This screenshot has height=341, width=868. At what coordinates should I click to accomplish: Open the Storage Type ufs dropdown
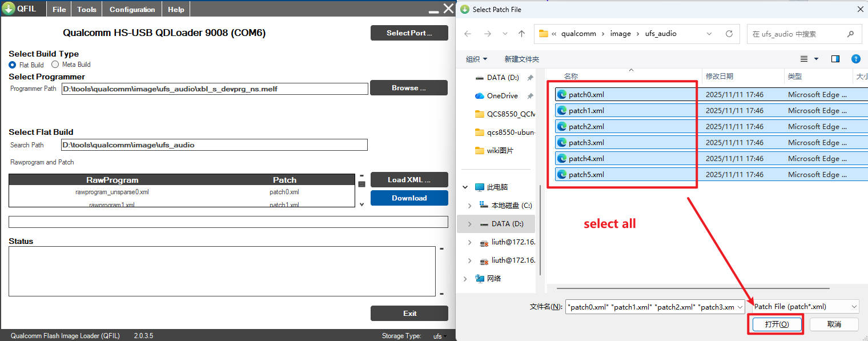pos(439,336)
